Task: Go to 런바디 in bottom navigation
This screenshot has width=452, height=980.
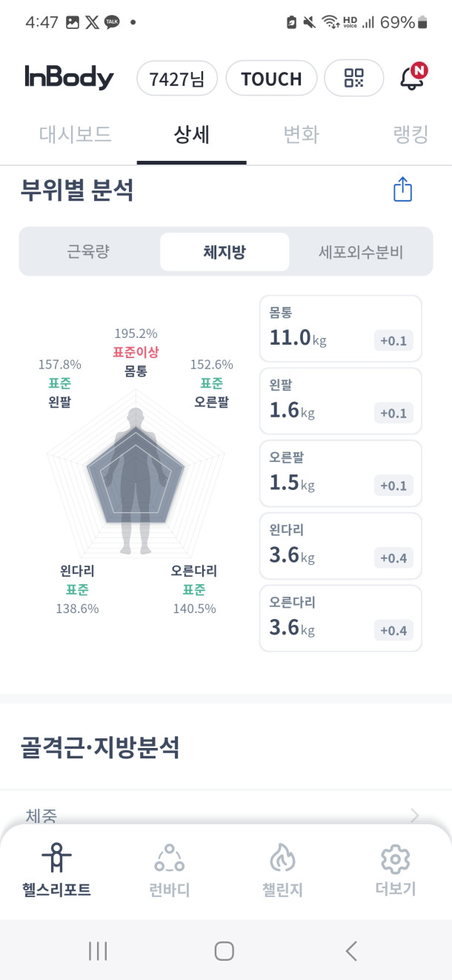Action: (170, 870)
